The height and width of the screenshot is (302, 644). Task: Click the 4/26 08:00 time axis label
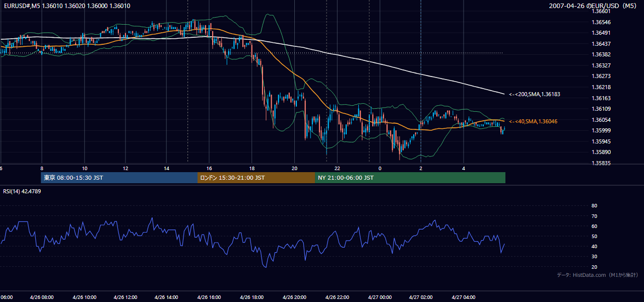[42, 297]
